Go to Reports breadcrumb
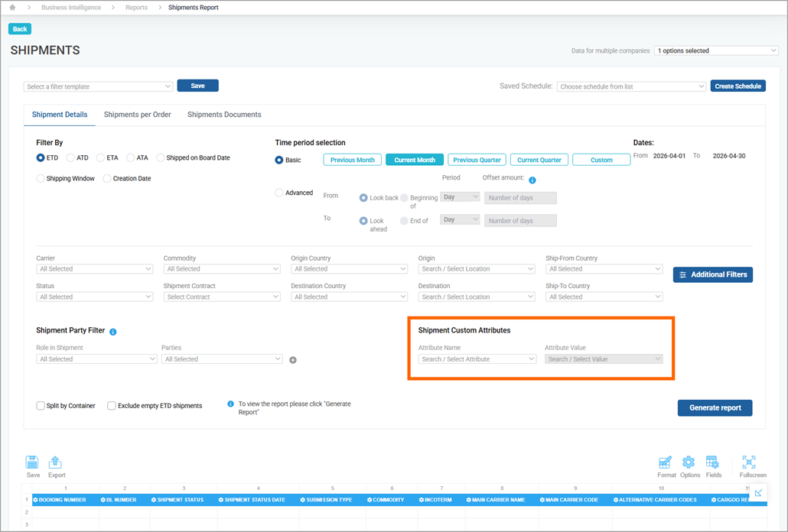Image resolution: width=788 pixels, height=532 pixels. pyautogui.click(x=137, y=8)
